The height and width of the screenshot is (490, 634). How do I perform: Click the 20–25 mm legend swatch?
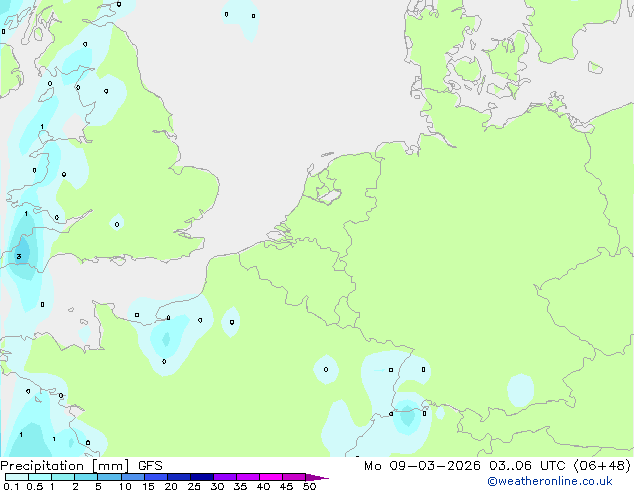click(x=179, y=477)
